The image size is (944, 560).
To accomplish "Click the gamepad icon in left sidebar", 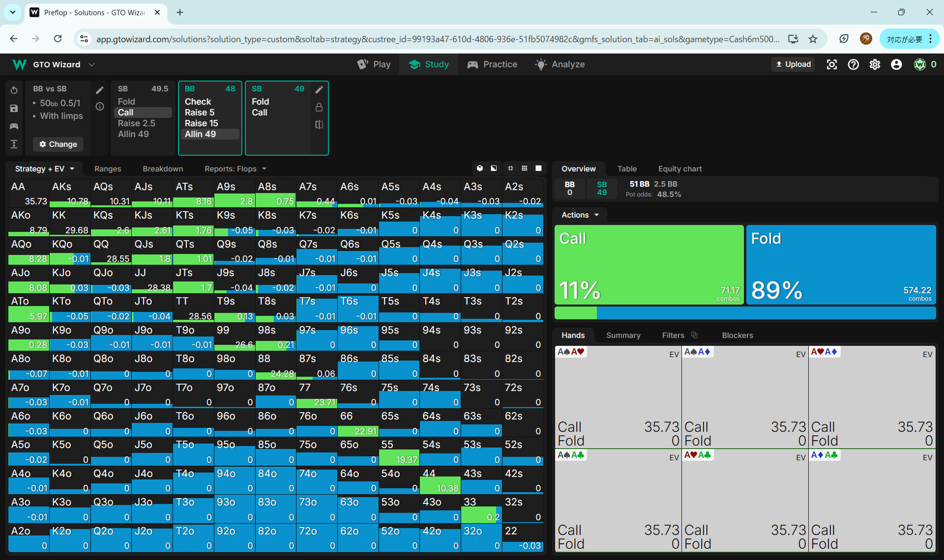I will pos(14,126).
